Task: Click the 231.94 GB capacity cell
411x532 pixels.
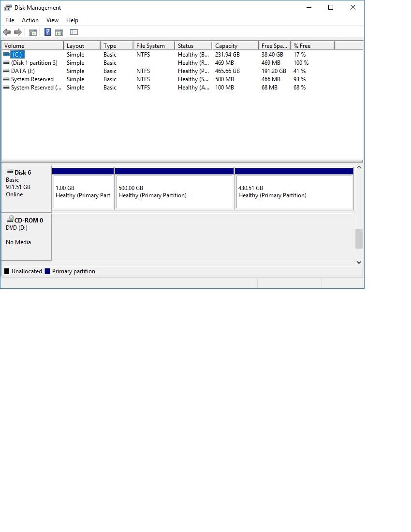Action: click(227, 55)
